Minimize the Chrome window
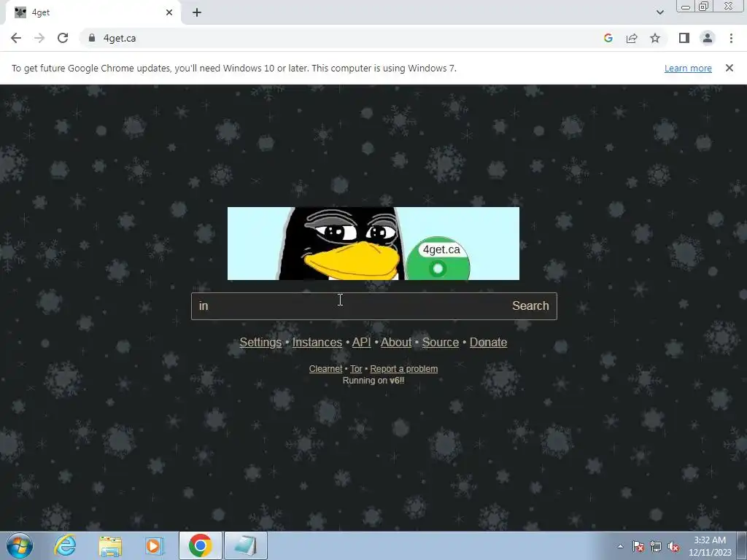The image size is (747, 560). pos(686,6)
